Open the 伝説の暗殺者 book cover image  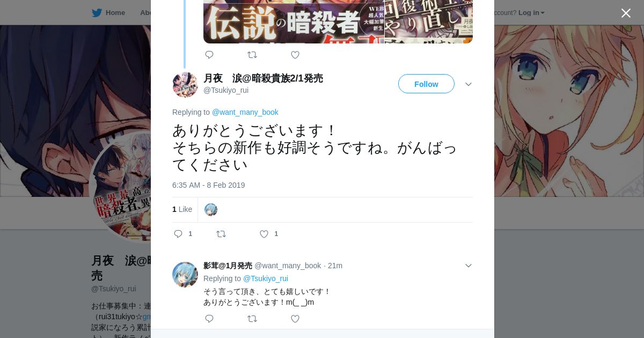(x=294, y=21)
